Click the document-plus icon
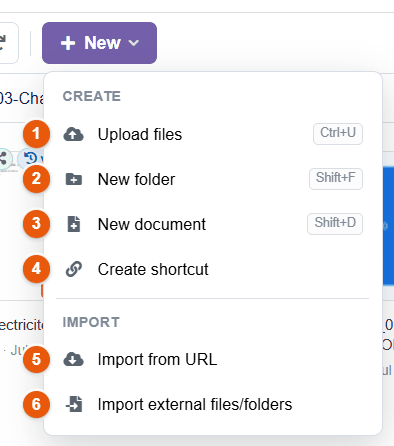394x446 pixels. (x=74, y=224)
